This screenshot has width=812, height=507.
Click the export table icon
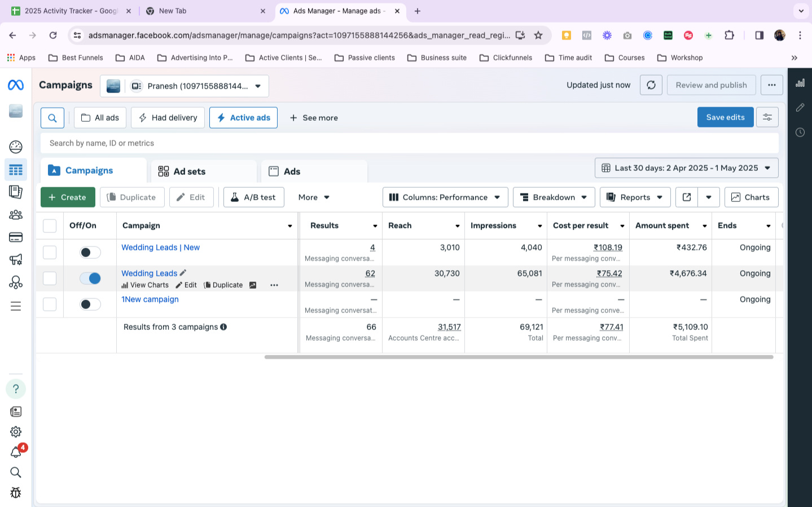tap(686, 197)
